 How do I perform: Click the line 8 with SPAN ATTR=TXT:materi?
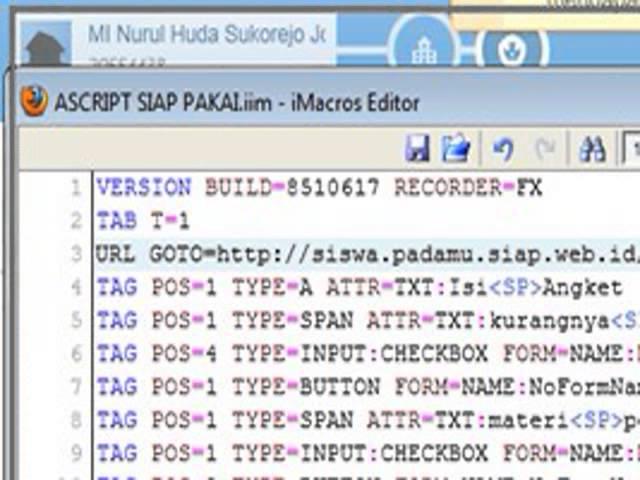coord(368,420)
